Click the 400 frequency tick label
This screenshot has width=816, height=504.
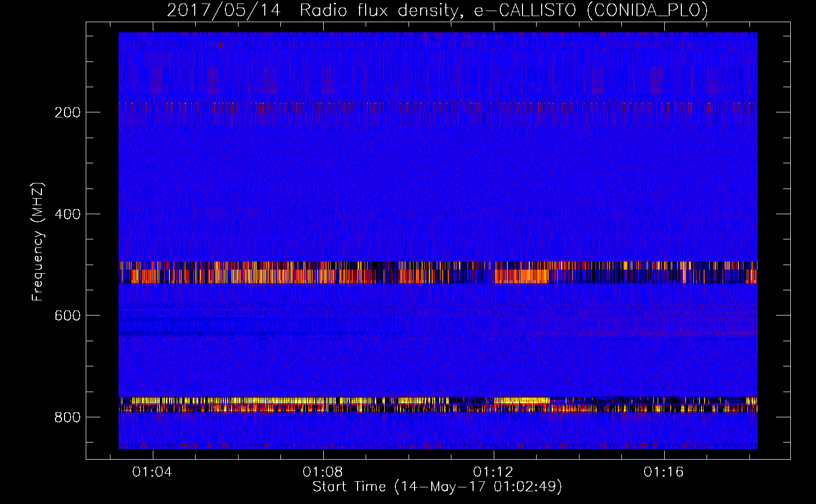coord(68,214)
